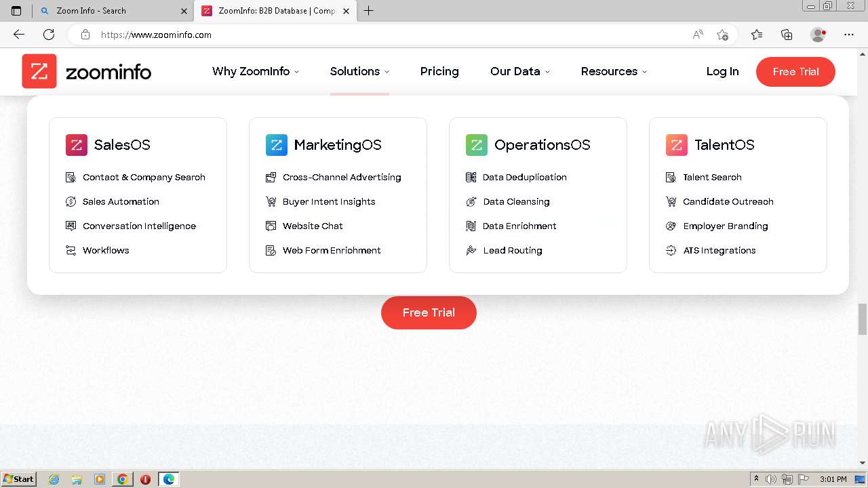The image size is (868, 488).
Task: Open the Pricing menu item
Action: click(x=439, y=71)
